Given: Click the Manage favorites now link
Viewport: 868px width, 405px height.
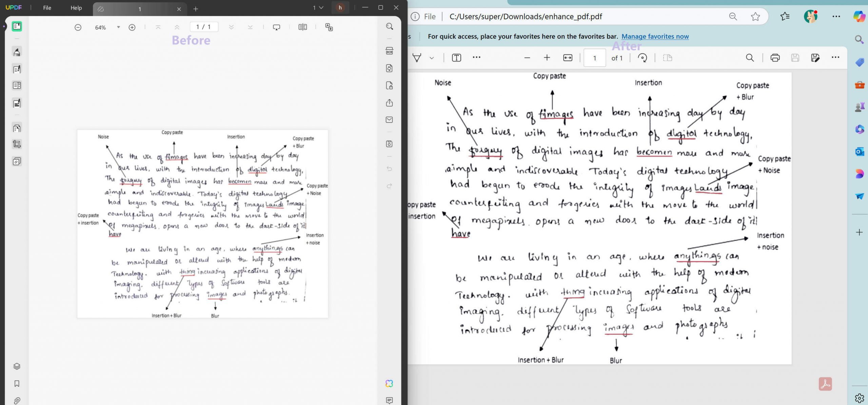Looking at the screenshot, I should coord(655,36).
